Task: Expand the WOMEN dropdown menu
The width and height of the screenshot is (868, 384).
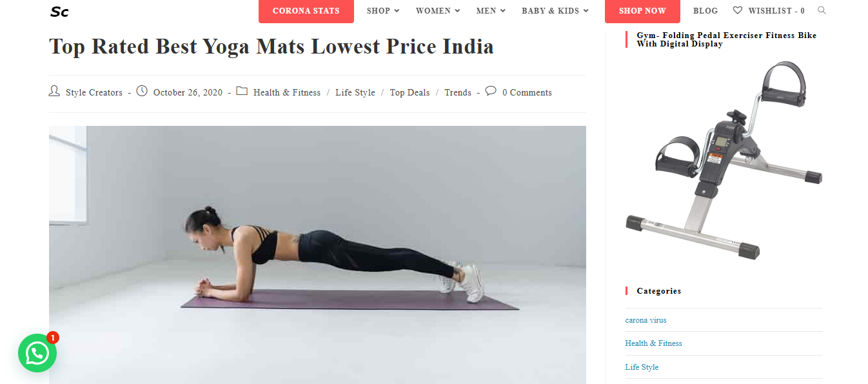Action: (438, 11)
